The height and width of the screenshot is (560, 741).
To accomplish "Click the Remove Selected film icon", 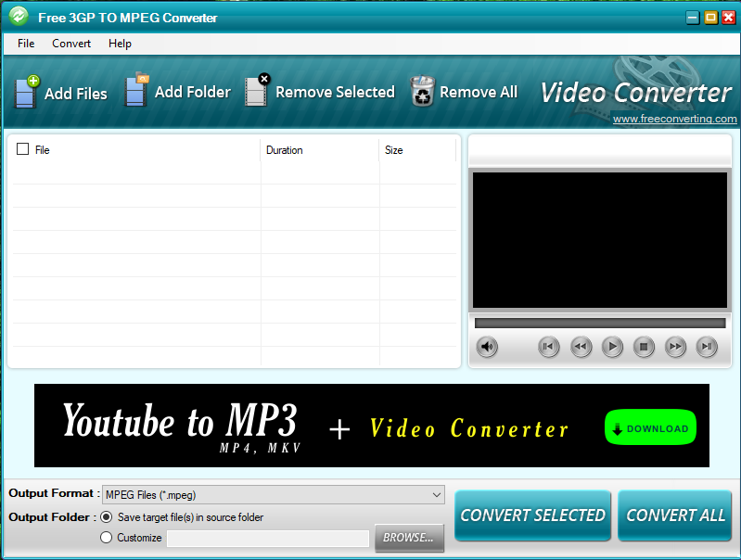I will (257, 90).
